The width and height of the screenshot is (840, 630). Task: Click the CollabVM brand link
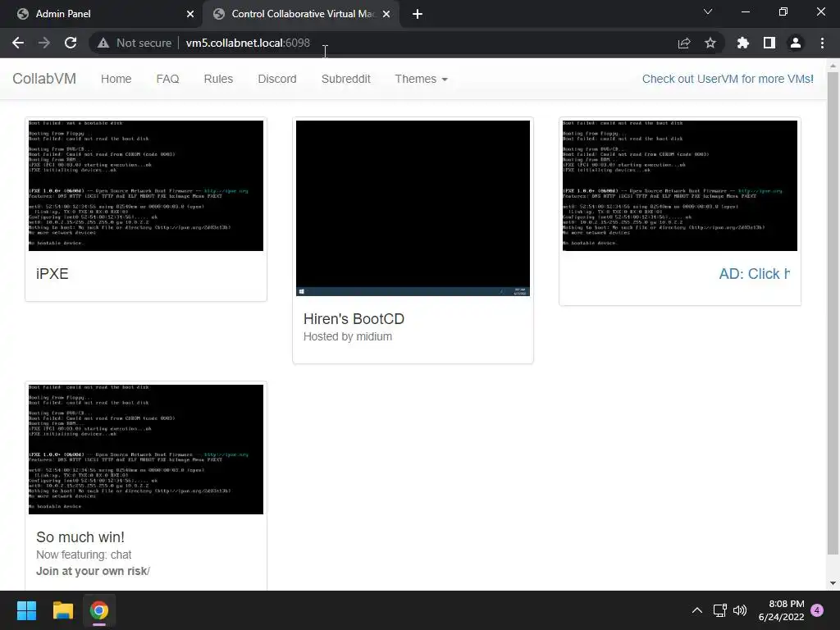pyautogui.click(x=44, y=79)
